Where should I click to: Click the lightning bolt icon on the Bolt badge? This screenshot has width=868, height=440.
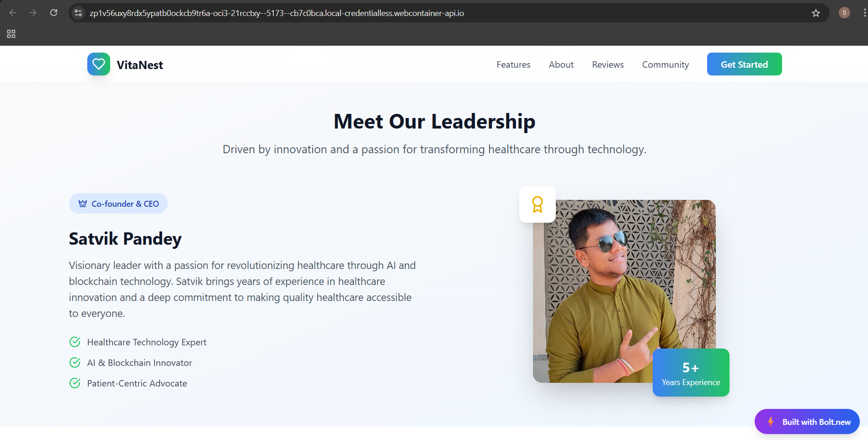(771, 422)
